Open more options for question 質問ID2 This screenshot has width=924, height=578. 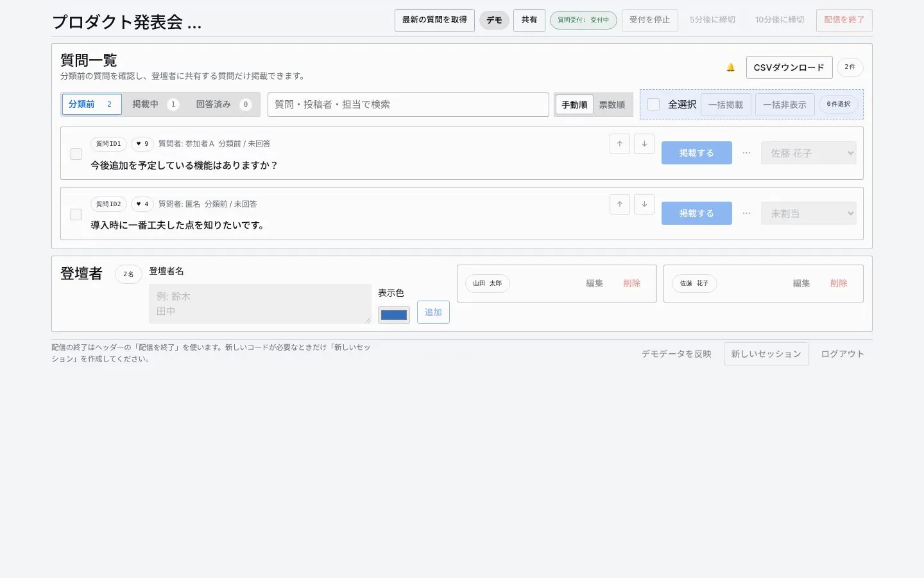(x=746, y=213)
